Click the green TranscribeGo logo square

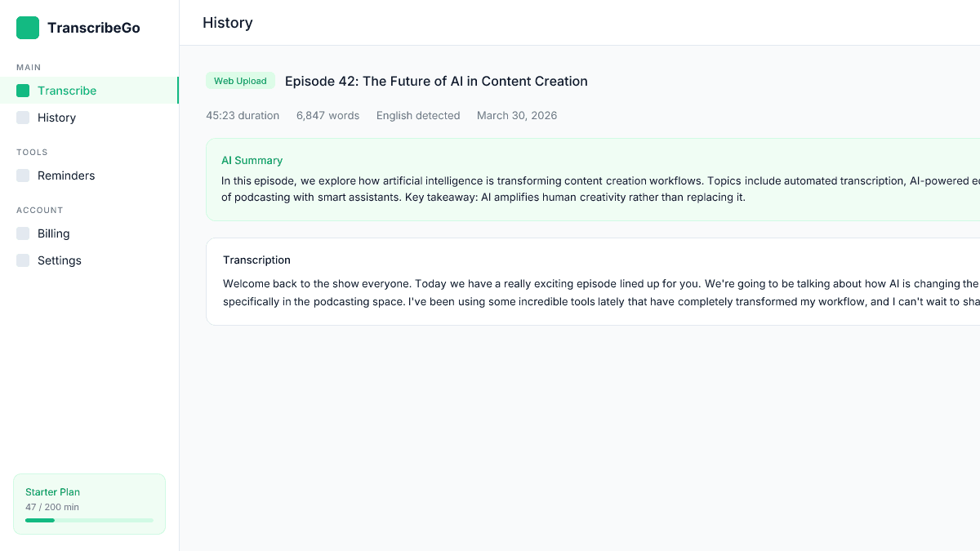(x=27, y=27)
